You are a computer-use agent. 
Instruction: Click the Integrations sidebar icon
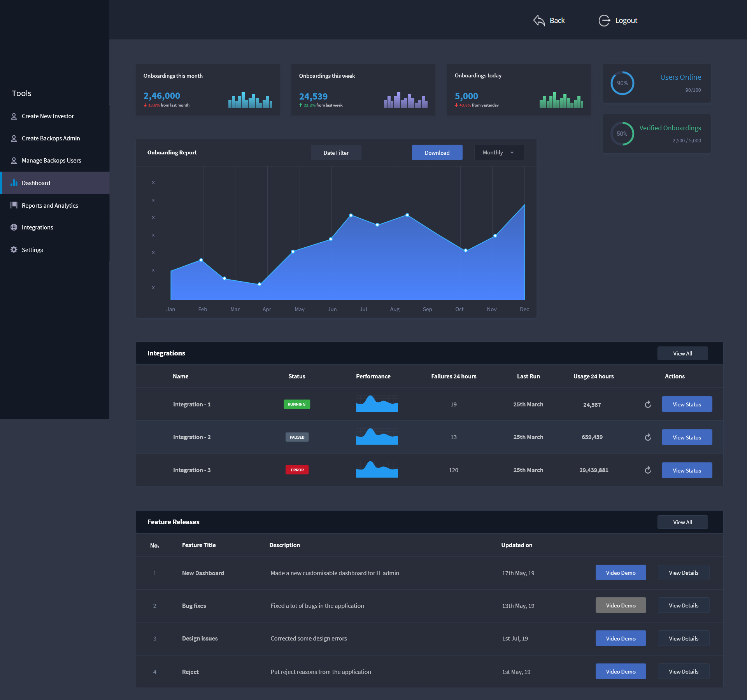coord(14,227)
